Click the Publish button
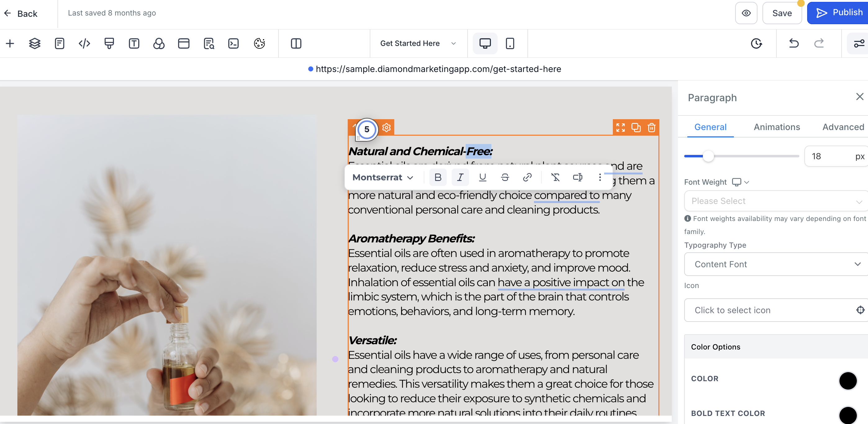868x424 pixels. [838, 13]
